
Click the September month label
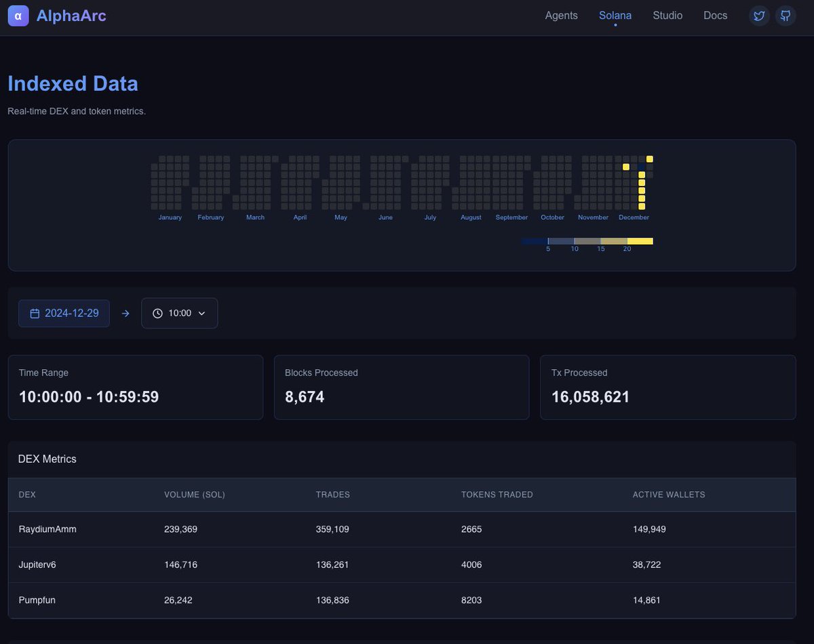click(x=511, y=217)
